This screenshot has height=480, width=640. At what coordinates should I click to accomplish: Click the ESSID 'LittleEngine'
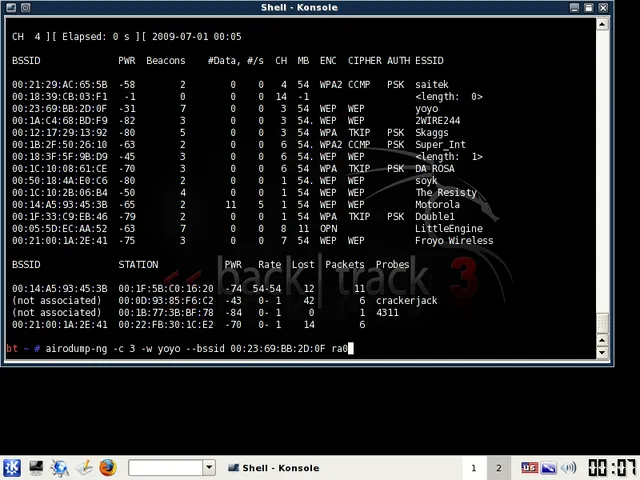coord(449,229)
